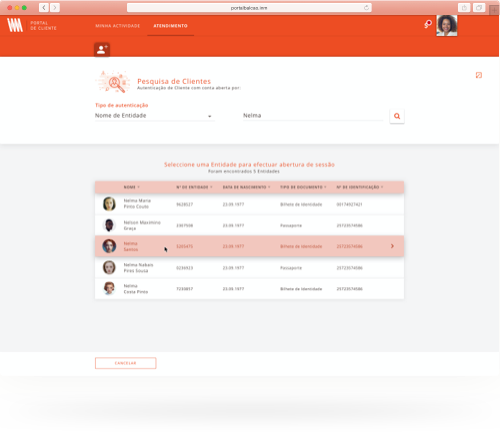
Task: Click the add client icon button
Action: pos(102,50)
